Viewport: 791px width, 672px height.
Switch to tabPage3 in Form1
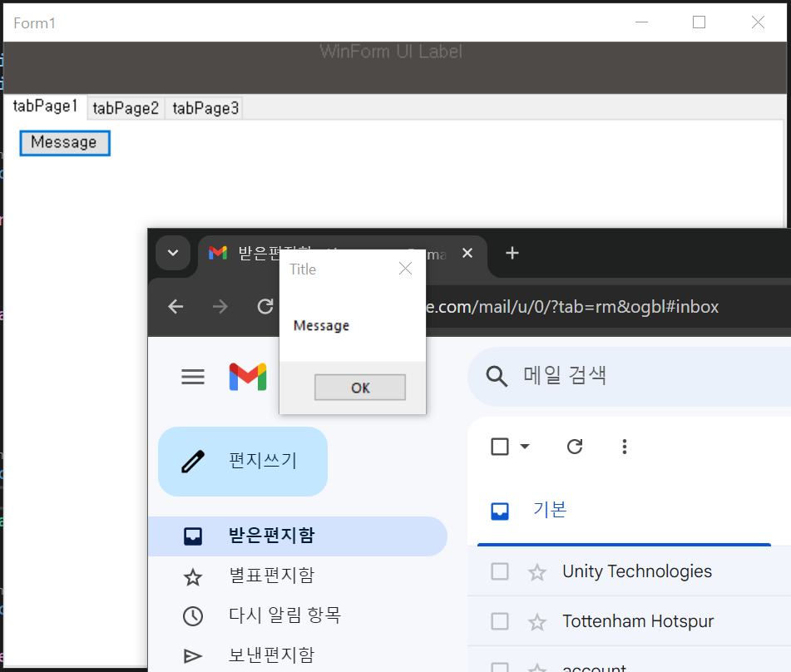coord(205,108)
